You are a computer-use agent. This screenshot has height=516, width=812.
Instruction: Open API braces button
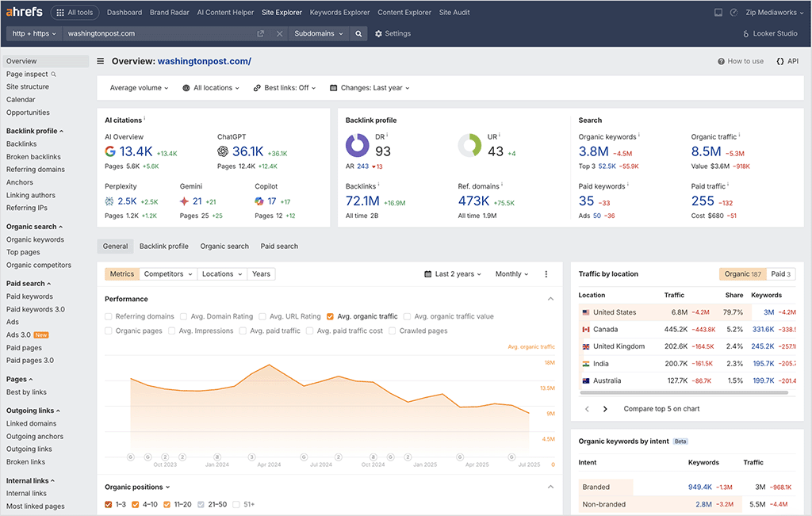pyautogui.click(x=787, y=61)
